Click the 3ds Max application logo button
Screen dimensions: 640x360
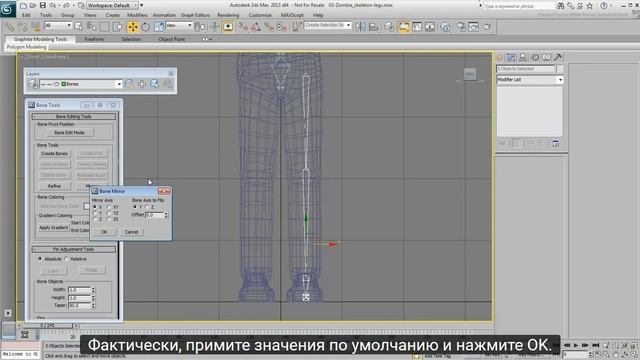point(7,9)
